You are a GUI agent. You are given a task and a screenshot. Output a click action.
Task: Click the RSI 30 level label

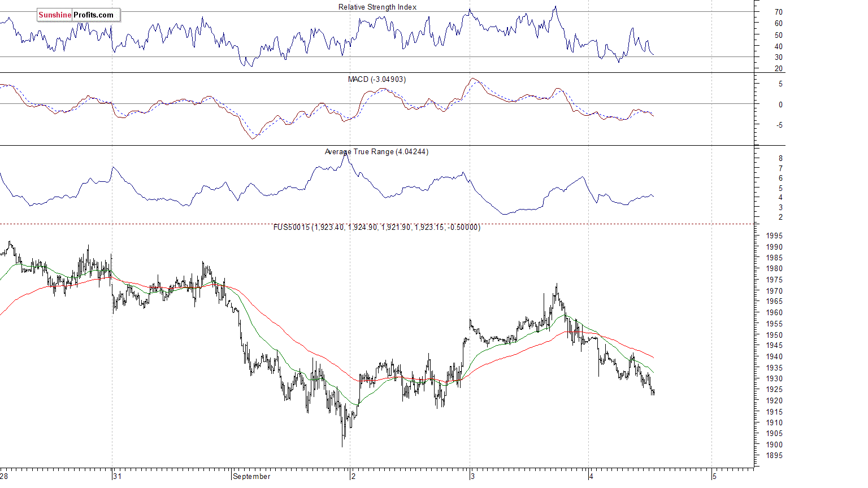[x=779, y=57]
